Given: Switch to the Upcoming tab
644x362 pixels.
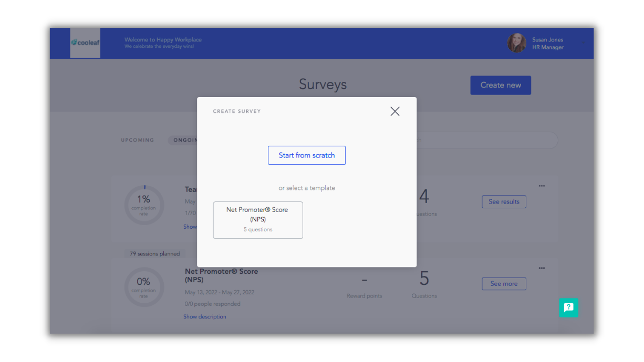Looking at the screenshot, I should click(x=138, y=140).
